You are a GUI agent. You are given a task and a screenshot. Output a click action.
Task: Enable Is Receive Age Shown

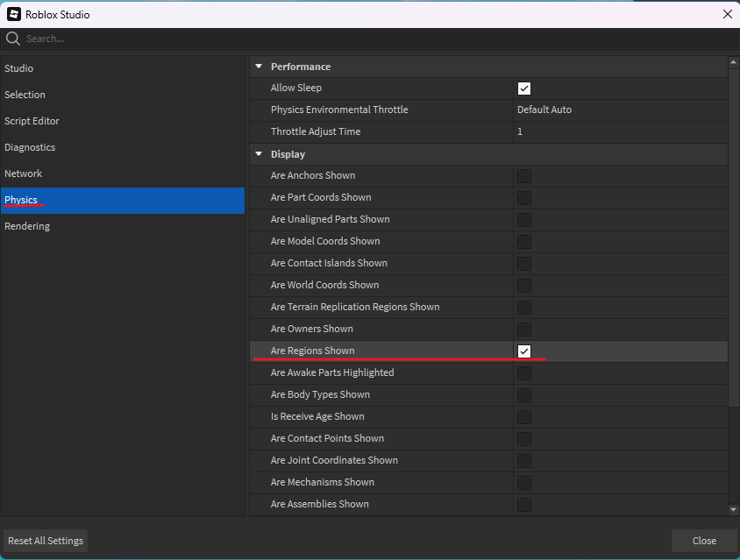pos(523,417)
